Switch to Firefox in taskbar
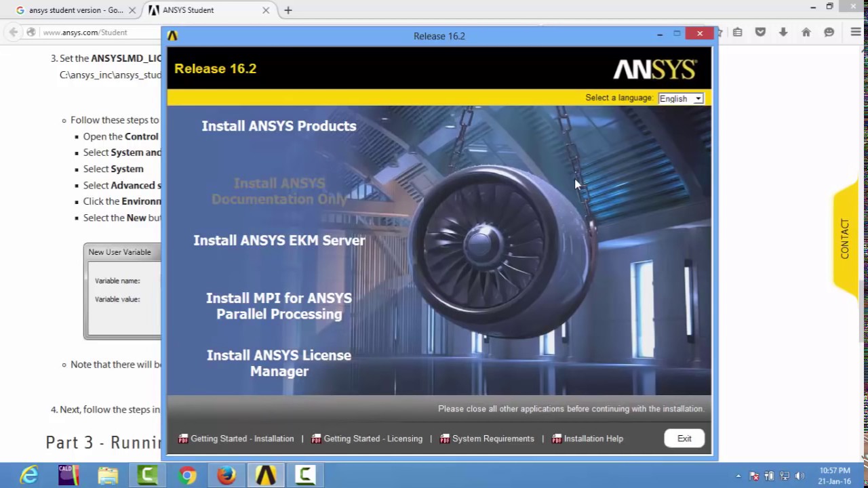The height and width of the screenshot is (488, 868). pyautogui.click(x=226, y=476)
